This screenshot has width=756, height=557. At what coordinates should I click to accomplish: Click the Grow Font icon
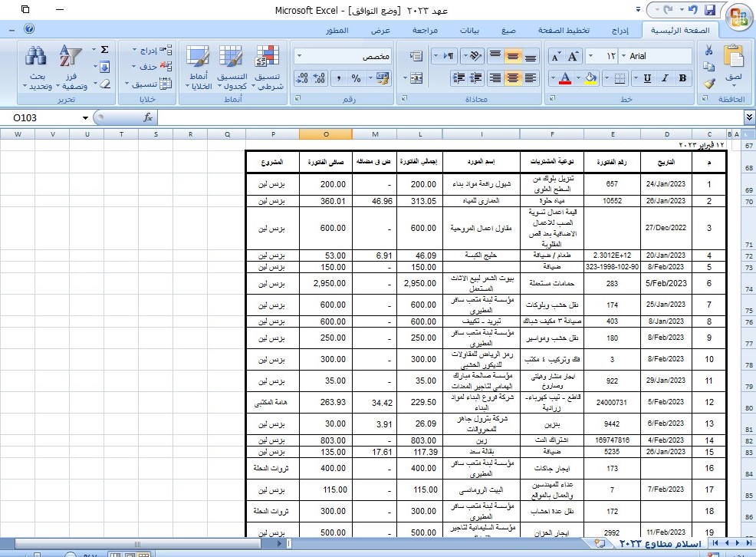(573, 57)
